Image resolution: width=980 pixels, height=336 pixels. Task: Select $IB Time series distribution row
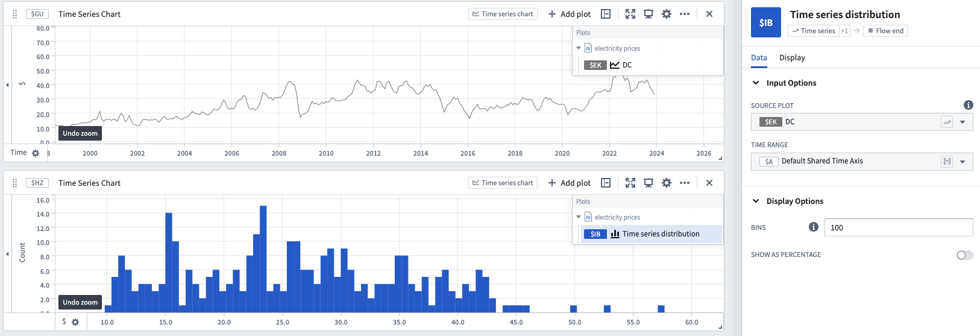(x=652, y=234)
